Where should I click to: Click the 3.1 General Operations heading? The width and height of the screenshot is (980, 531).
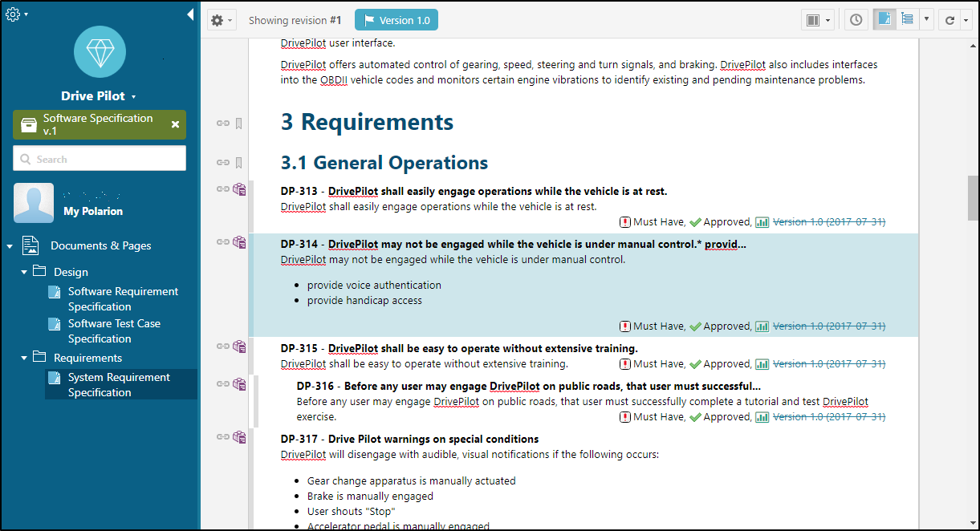click(x=384, y=163)
